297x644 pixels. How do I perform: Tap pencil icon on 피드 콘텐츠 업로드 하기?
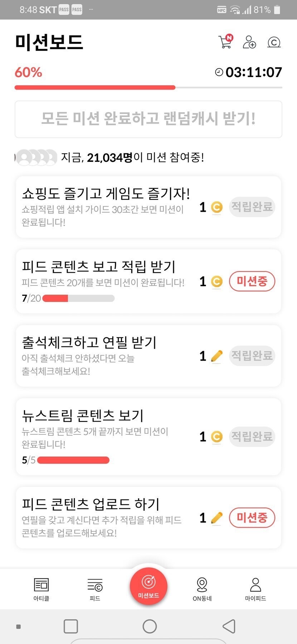(216, 518)
